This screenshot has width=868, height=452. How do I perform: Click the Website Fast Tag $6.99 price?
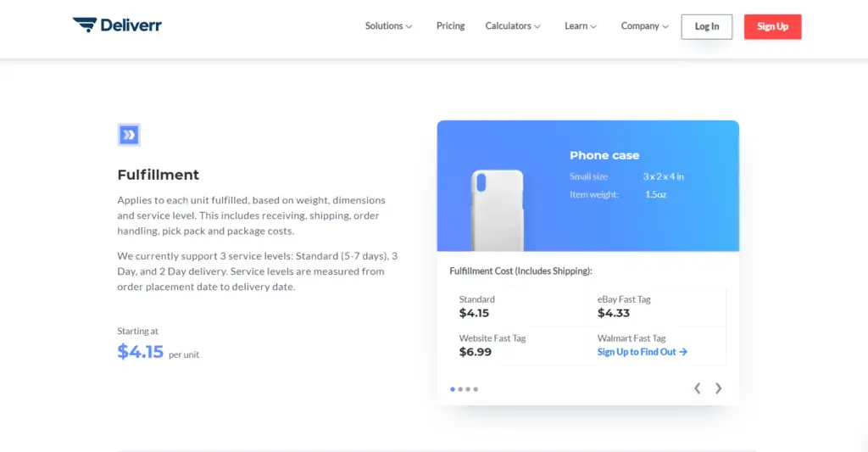pyautogui.click(x=475, y=352)
